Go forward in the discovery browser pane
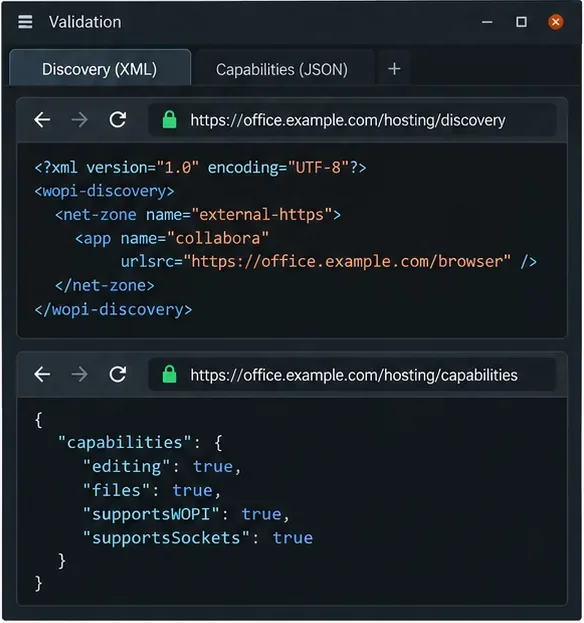 (x=79, y=120)
